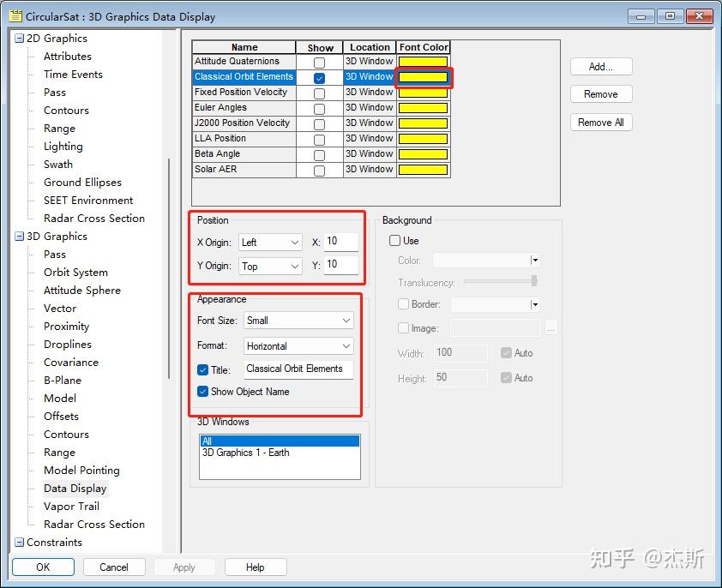Screen dimensions: 722x588
Task: Enable Show for Attitude Quaternions
Action: tap(319, 63)
